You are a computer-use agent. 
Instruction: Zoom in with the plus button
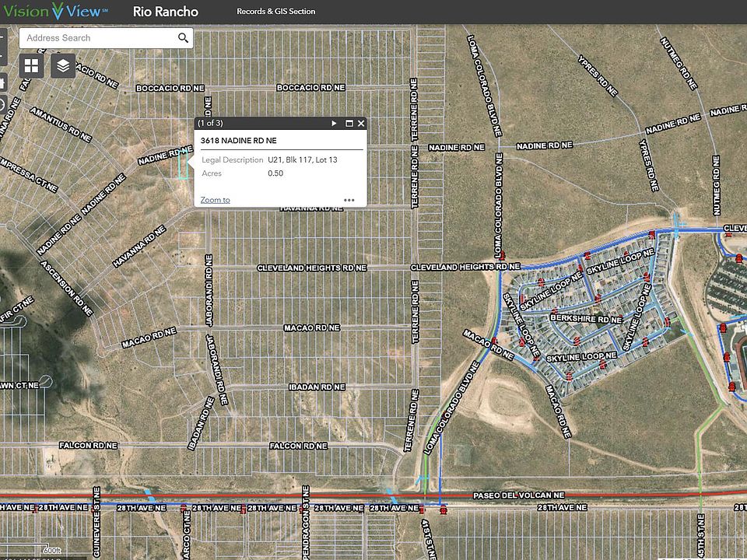2,38
